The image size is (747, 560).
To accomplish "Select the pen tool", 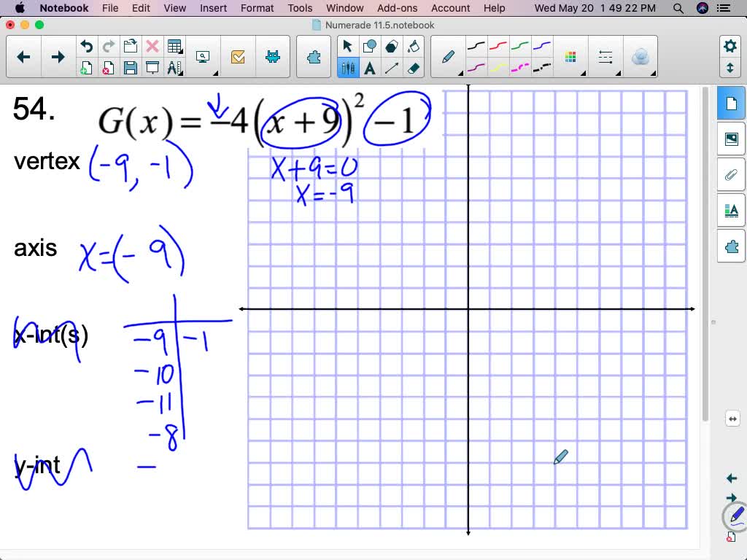I will (x=448, y=55).
